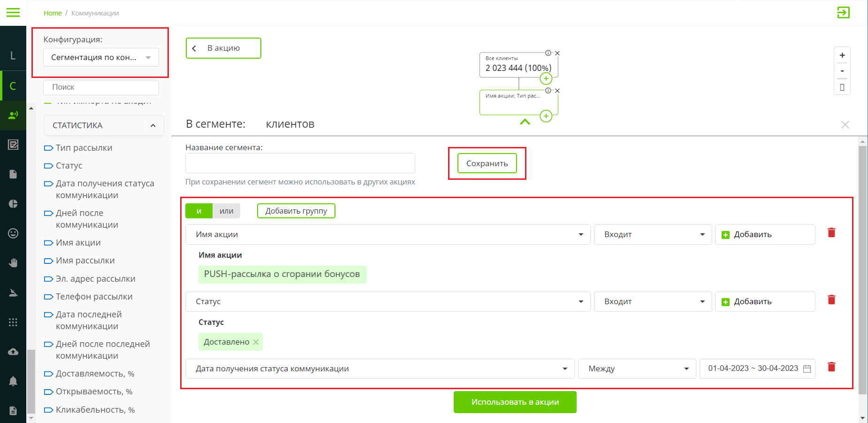
Task: Click Использовать в акции button
Action: click(515, 402)
